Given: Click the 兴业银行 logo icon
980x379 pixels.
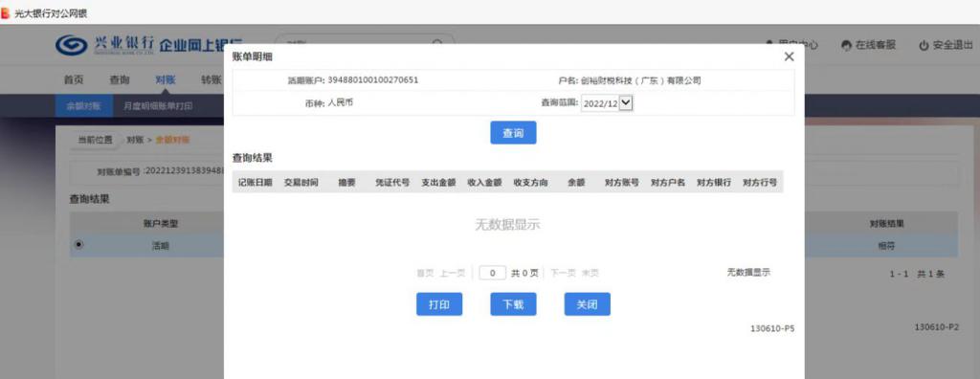Looking at the screenshot, I should [71, 45].
